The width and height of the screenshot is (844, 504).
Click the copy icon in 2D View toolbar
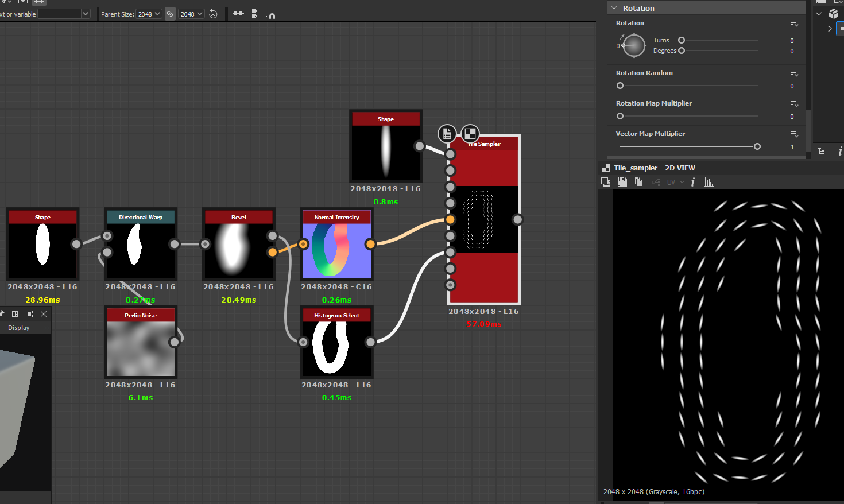pos(638,182)
